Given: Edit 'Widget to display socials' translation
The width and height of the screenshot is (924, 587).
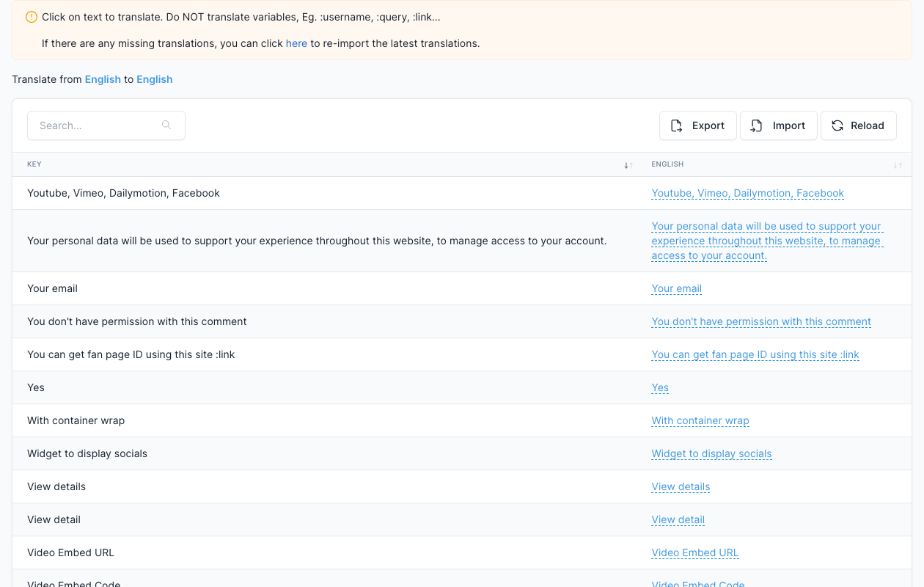Looking at the screenshot, I should pyautogui.click(x=711, y=453).
